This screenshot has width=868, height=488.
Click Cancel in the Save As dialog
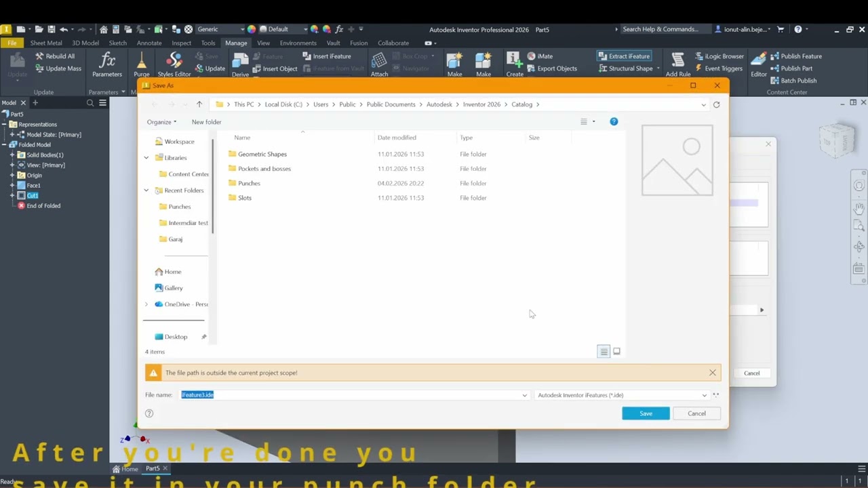pyautogui.click(x=696, y=413)
